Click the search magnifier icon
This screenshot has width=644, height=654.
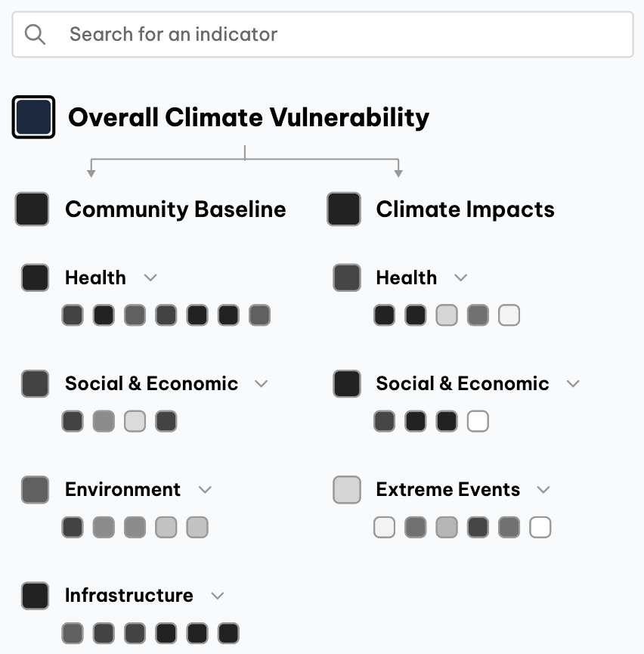pyautogui.click(x=35, y=34)
